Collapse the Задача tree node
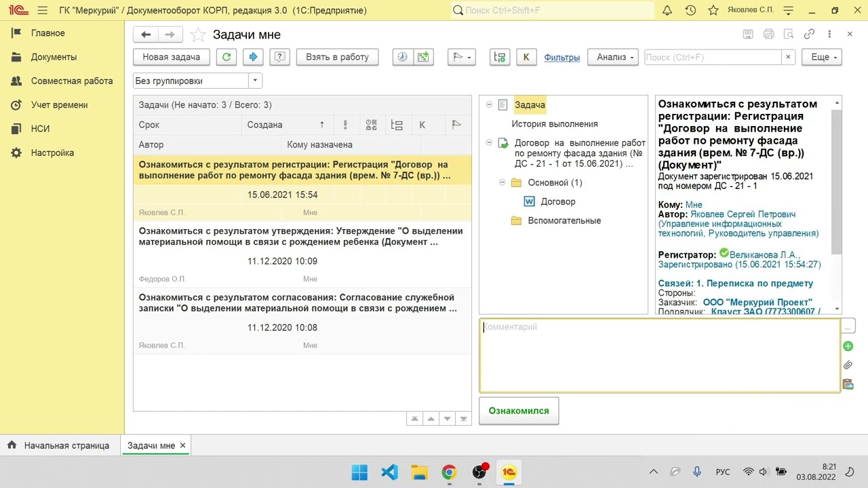Viewport: 868px width, 488px height. click(489, 104)
